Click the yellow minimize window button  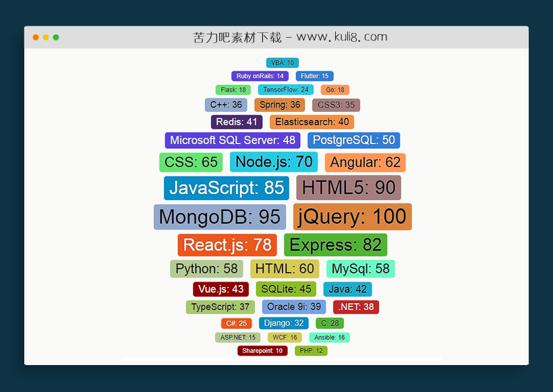click(45, 38)
